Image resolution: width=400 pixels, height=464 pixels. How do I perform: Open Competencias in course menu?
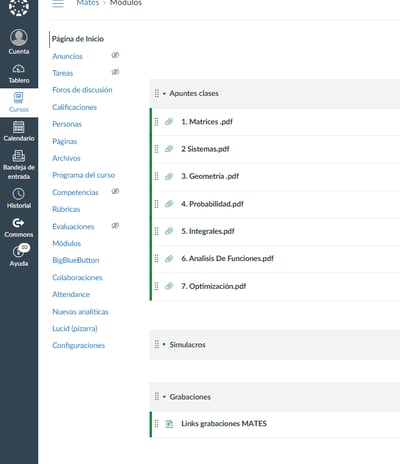pyautogui.click(x=75, y=192)
